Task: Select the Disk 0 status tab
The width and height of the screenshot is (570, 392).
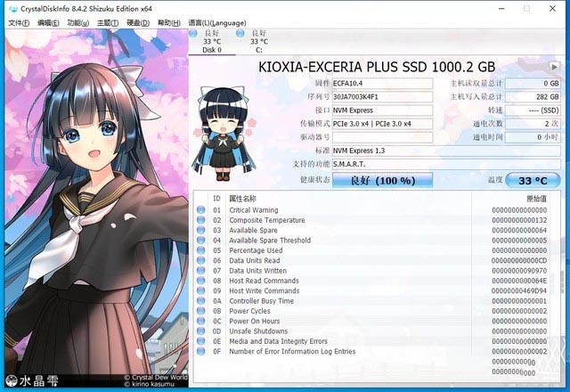Action: coord(212,42)
